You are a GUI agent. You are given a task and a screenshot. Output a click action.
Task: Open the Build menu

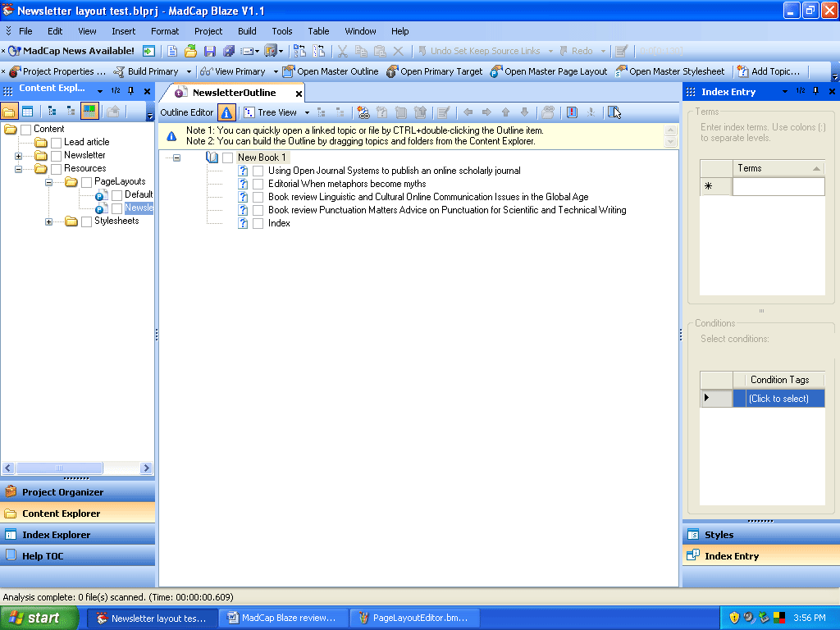[247, 31]
